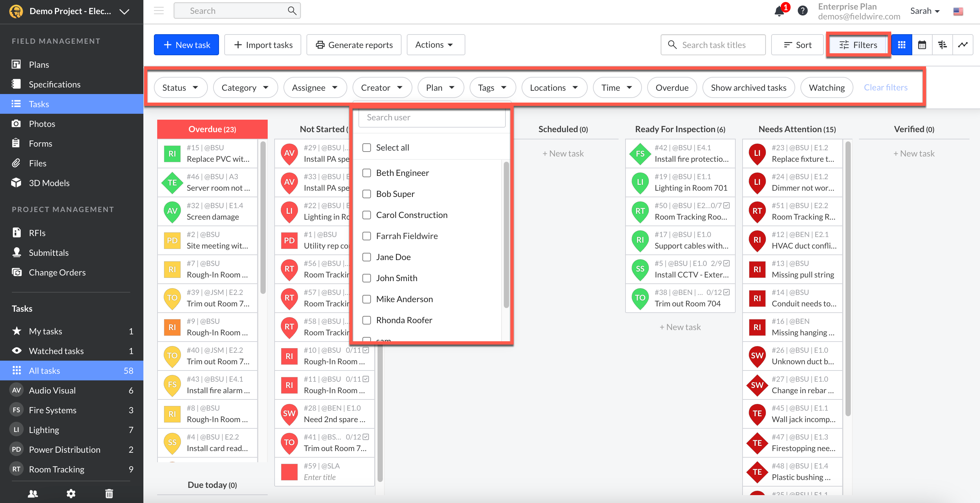
Task: Expand the Status filter dropdown
Action: (180, 88)
